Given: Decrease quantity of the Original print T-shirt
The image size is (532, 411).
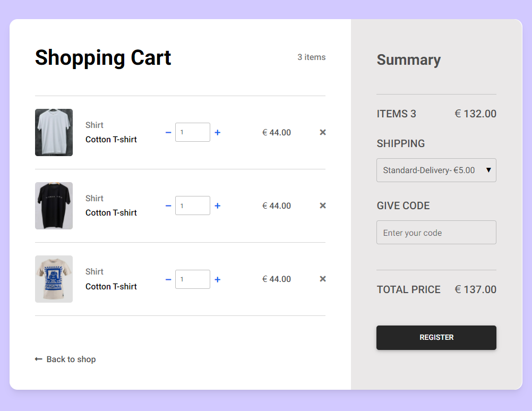Looking at the screenshot, I should point(168,279).
